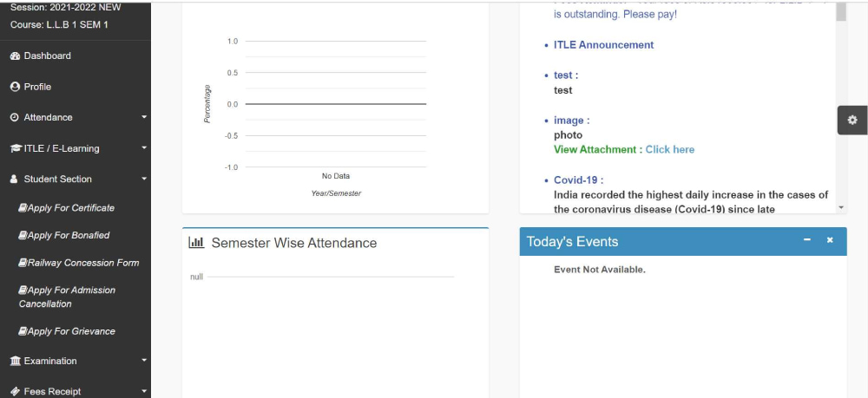Click the Dashboard speedometer icon
Screen dimensions: 868x398
[x=15, y=55]
